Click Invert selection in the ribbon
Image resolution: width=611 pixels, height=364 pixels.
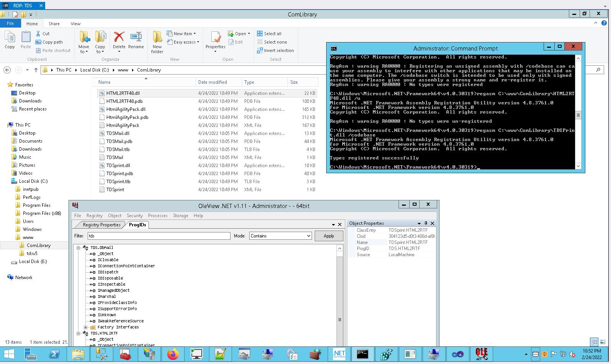(x=275, y=50)
